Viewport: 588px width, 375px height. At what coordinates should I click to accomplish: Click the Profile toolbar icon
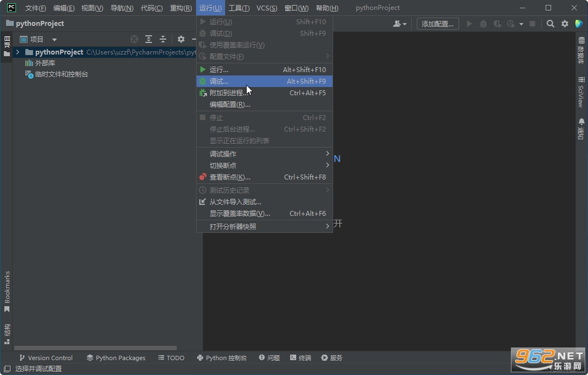coord(511,24)
